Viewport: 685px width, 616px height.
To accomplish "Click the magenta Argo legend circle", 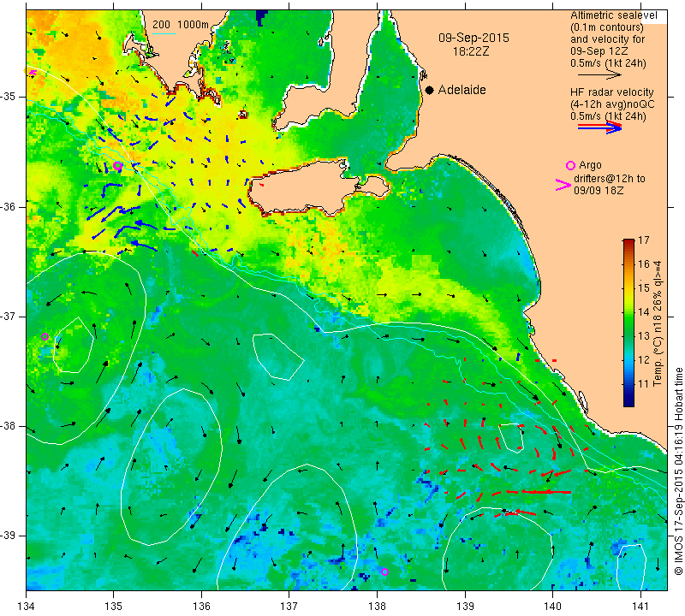I will [x=570, y=165].
